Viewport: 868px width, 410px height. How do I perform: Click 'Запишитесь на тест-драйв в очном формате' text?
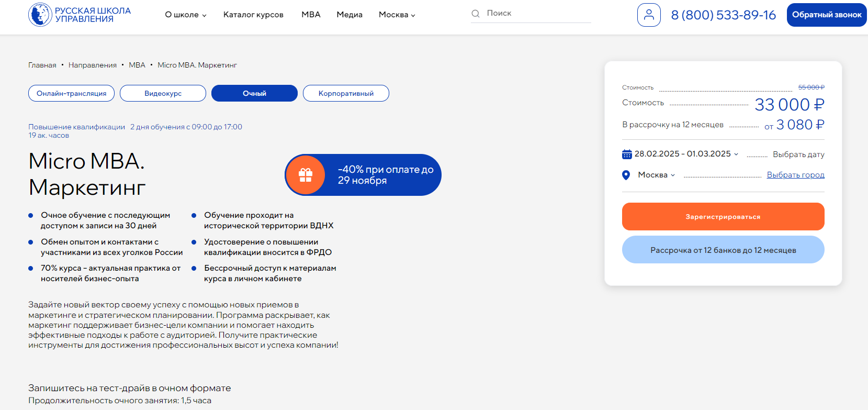[129, 388]
